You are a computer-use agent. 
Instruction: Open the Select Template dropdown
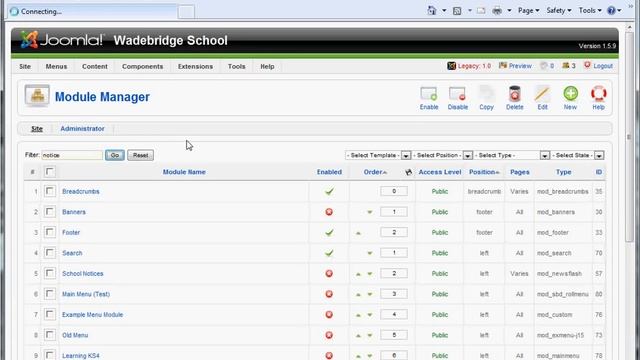click(378, 156)
